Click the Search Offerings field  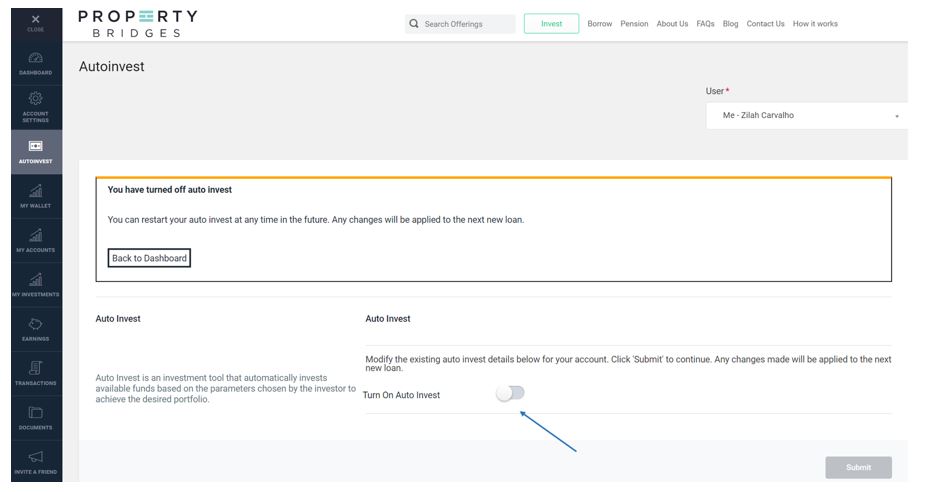[465, 24]
